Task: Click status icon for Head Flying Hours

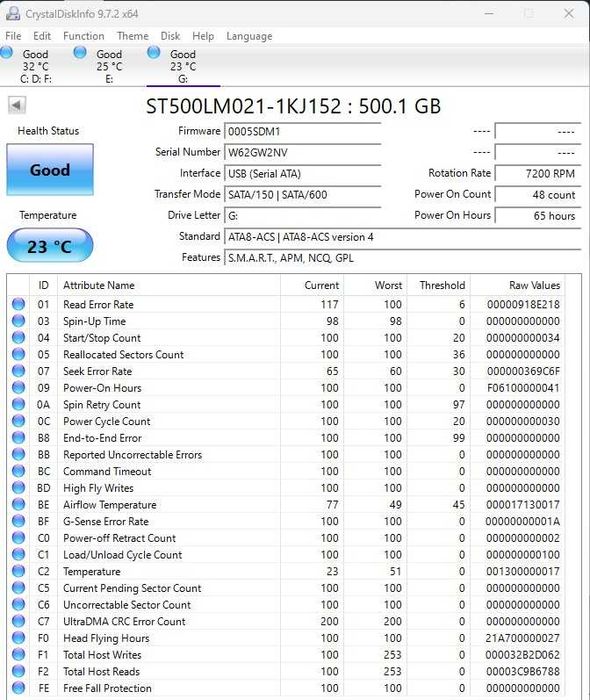Action: point(18,638)
